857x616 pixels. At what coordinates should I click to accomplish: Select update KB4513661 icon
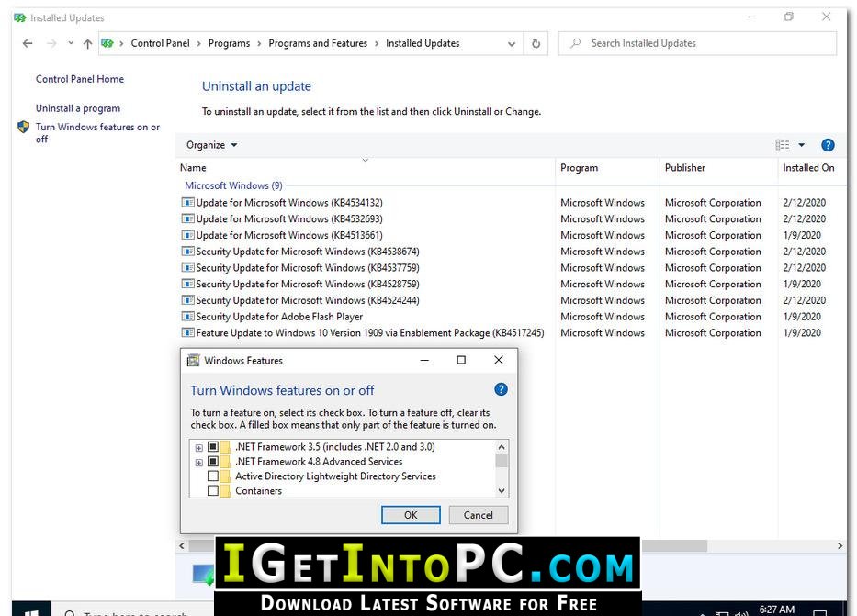(188, 235)
